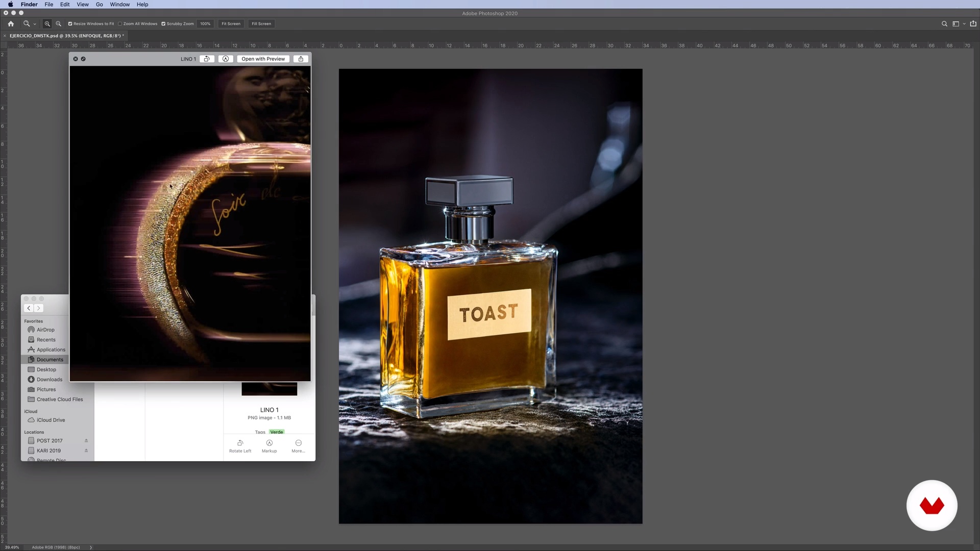Viewport: 980px width, 551px height.
Task: Close the EJERCICIO_DMSTK.psd document tab
Action: 5,36
